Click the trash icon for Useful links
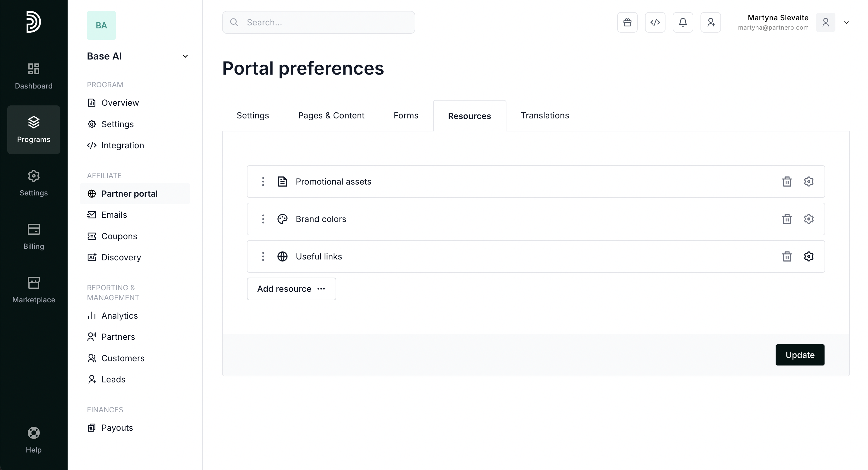The width and height of the screenshot is (868, 470). tap(787, 256)
